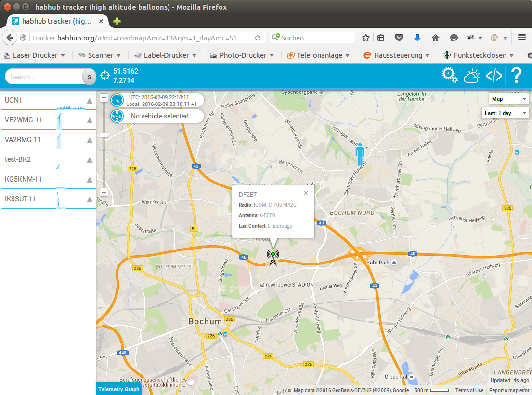Open the Telefonanlage bookmark folder
The height and width of the screenshot is (395, 532).
[x=318, y=55]
